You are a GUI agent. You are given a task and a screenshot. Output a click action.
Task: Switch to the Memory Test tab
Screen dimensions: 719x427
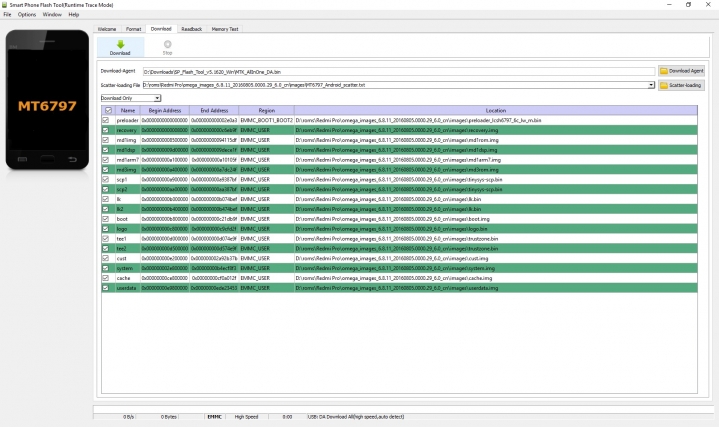tap(226, 29)
